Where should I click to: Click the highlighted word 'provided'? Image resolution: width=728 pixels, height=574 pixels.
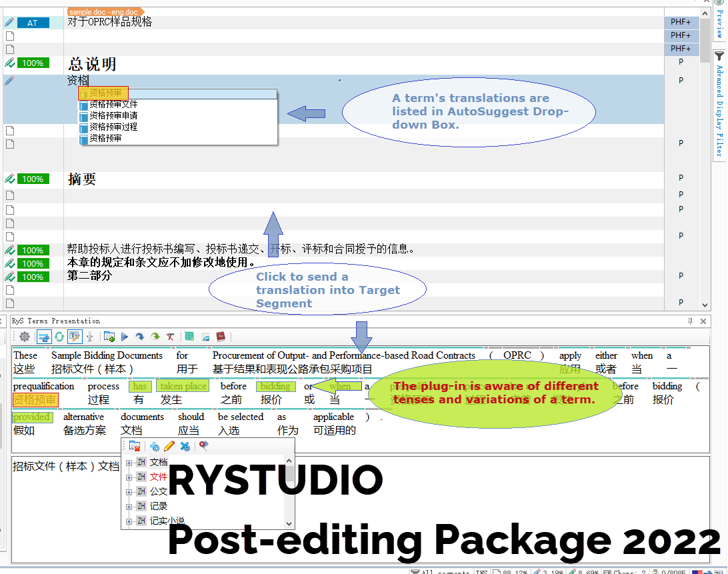pos(32,417)
